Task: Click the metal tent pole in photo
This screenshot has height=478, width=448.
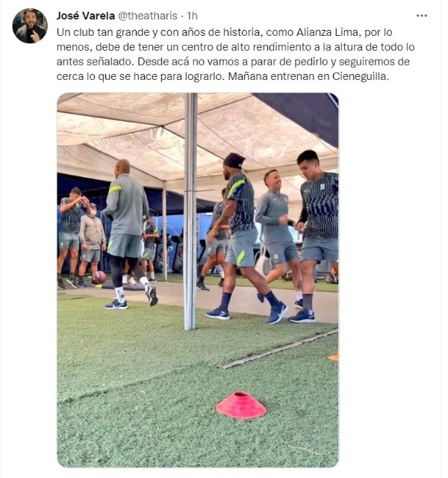Action: [190, 211]
